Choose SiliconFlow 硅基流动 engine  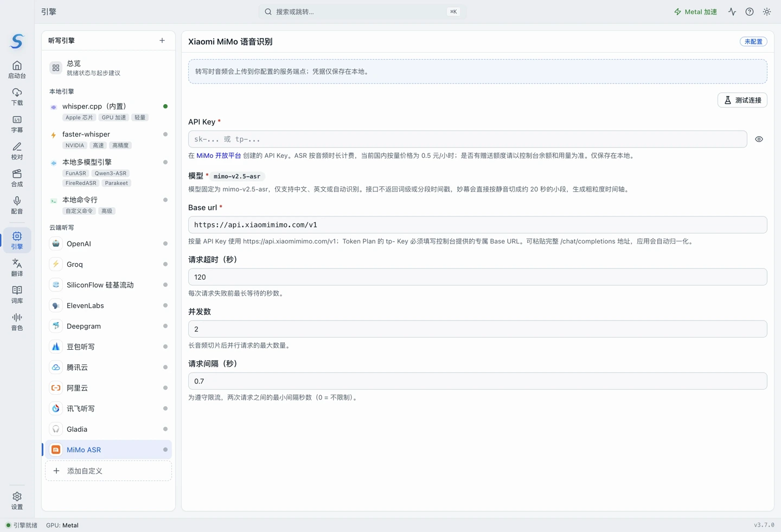[108, 285]
